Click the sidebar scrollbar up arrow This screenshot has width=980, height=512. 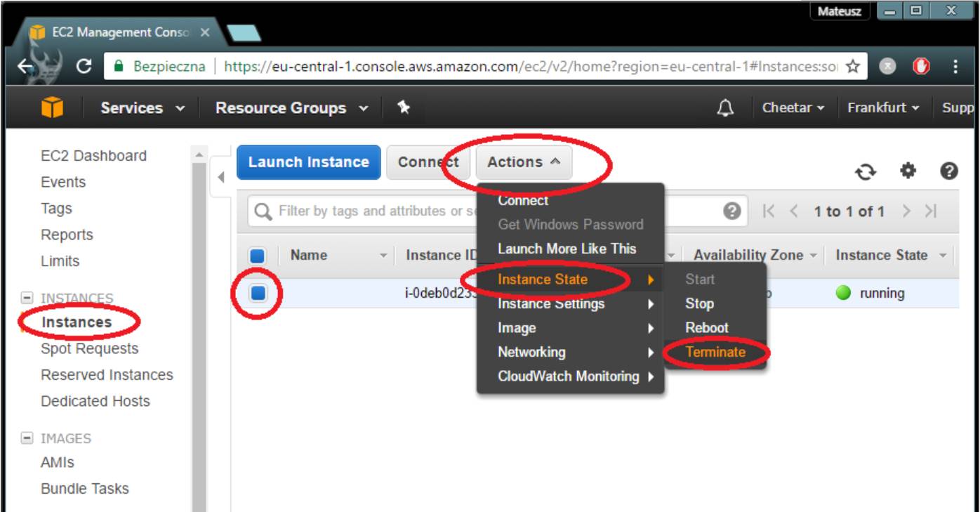tap(199, 155)
